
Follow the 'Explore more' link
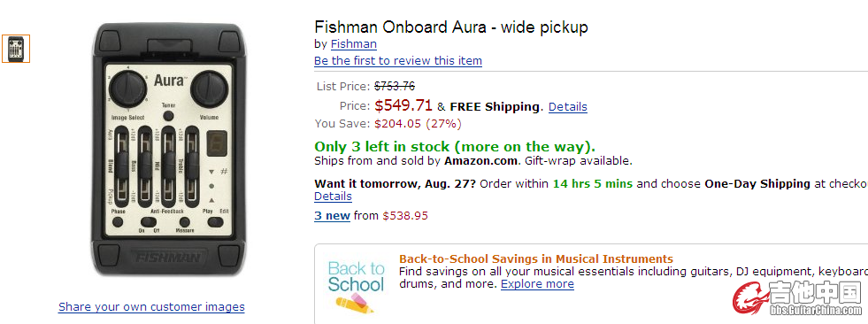point(537,283)
